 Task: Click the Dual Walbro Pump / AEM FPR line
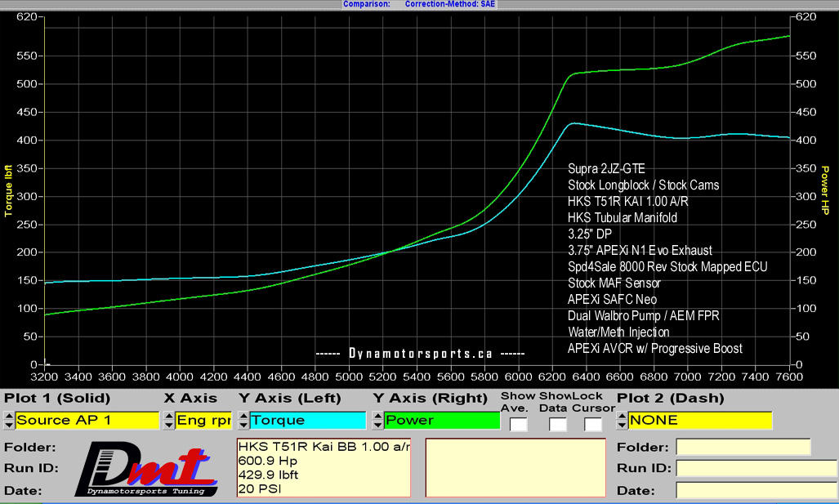643,315
